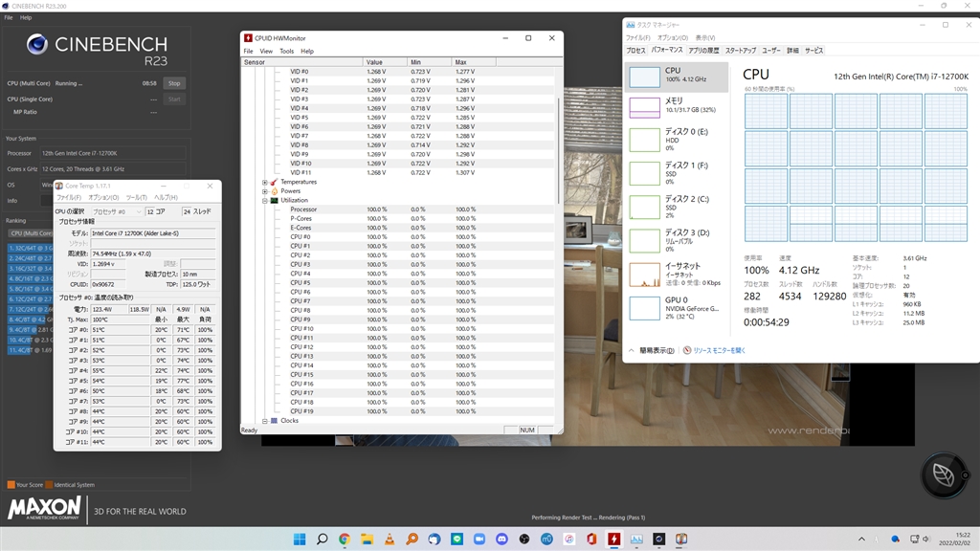Open orange magnifier app in taskbar
This screenshot has height=551, width=980.
412,539
